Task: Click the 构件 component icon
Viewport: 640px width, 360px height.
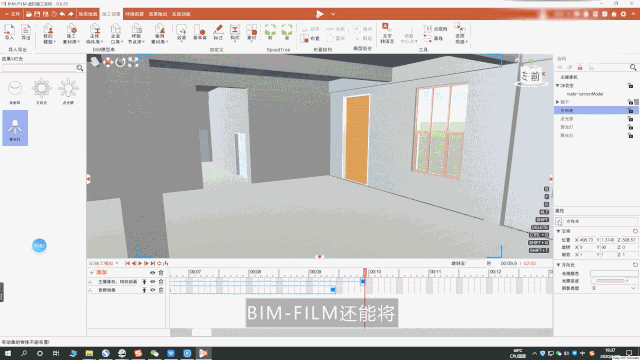Action: (235, 32)
